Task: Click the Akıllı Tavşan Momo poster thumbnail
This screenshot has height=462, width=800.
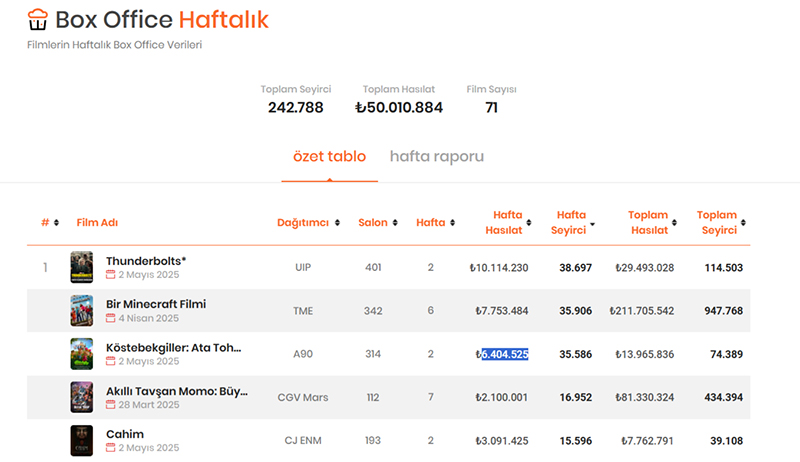Action: pyautogui.click(x=82, y=397)
